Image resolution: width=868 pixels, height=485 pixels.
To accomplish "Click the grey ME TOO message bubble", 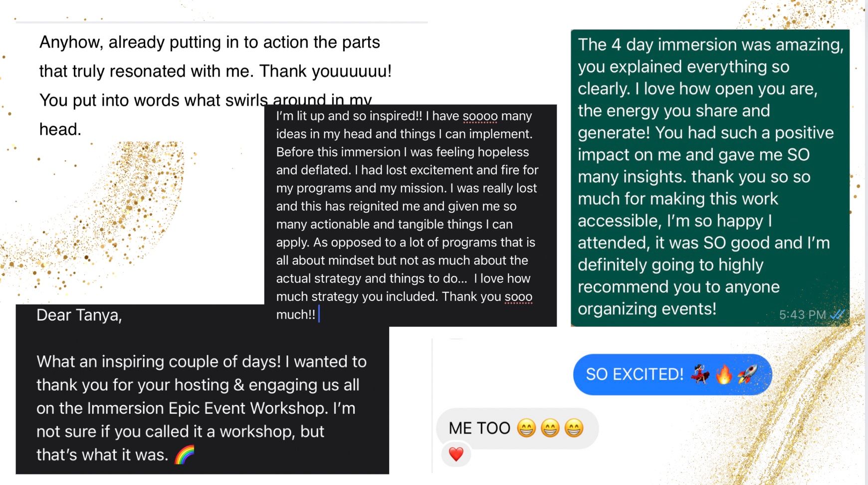I will (517, 428).
